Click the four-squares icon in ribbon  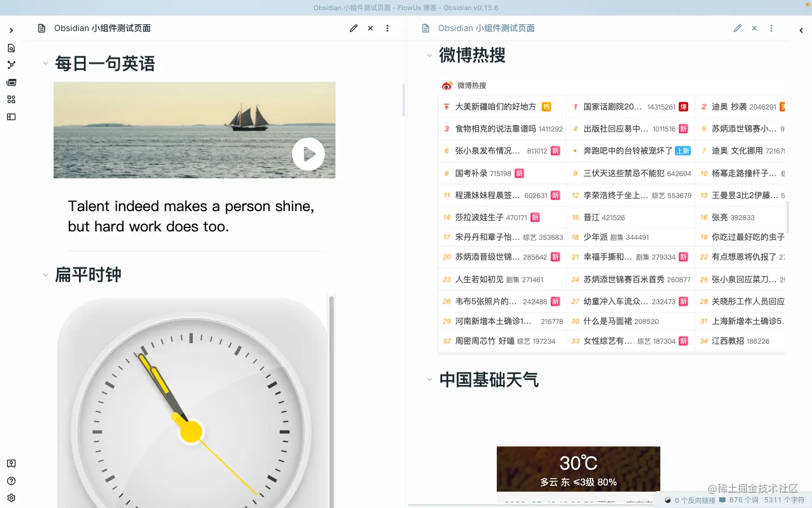coord(11,99)
